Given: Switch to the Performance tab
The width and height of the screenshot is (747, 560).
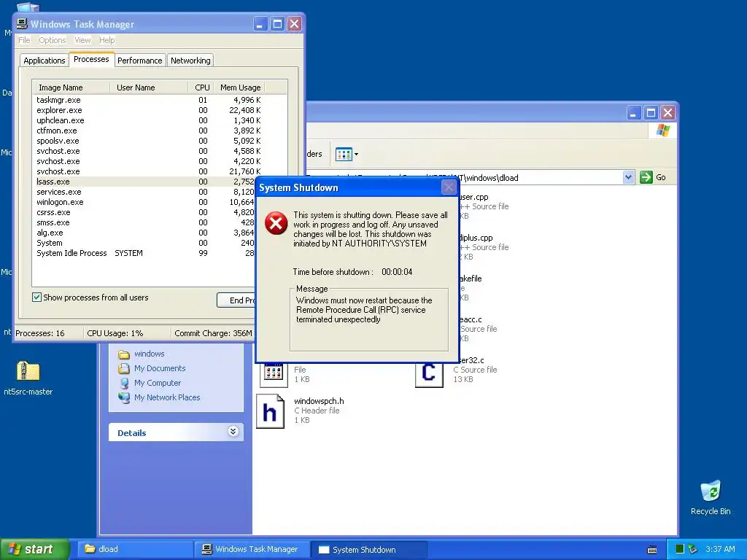Looking at the screenshot, I should (x=139, y=61).
